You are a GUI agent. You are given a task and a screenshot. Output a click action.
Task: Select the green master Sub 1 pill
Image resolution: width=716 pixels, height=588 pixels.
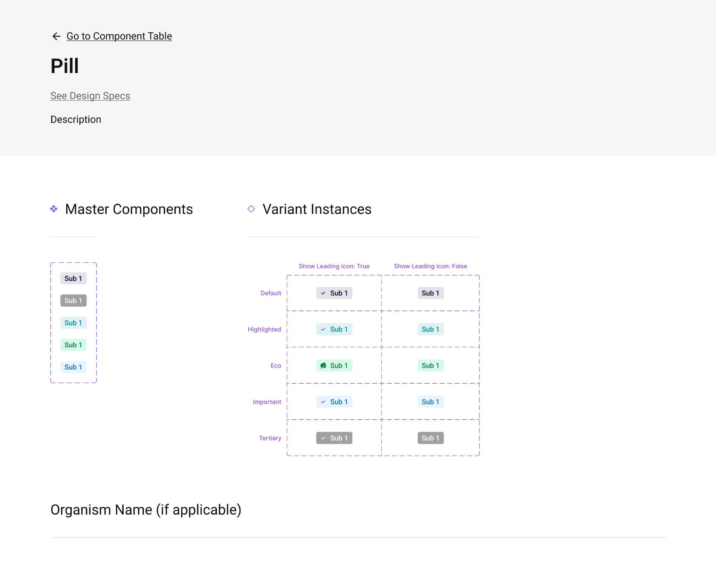point(73,345)
